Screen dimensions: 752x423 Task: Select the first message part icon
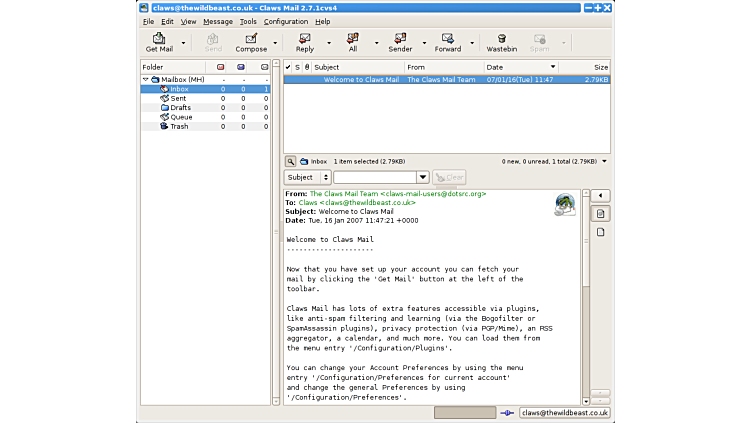[x=600, y=214]
